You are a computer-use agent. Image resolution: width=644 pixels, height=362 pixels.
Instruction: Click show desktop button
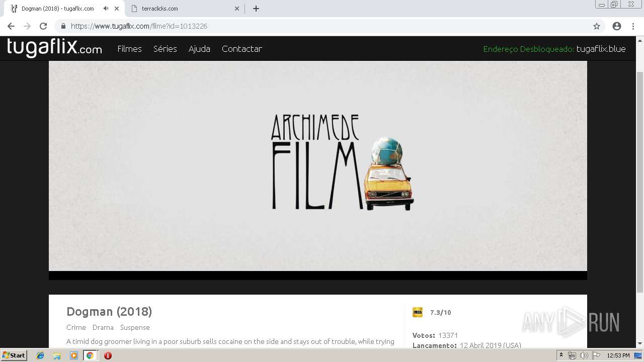coord(638,355)
